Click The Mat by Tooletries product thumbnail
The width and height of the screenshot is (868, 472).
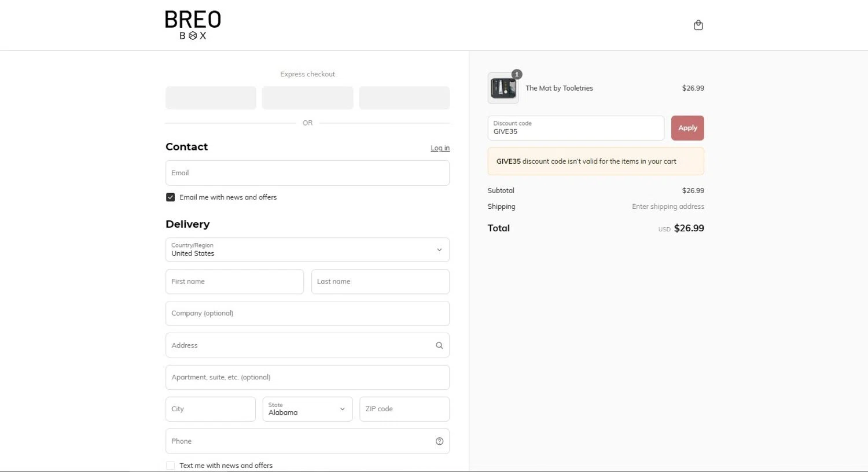coord(503,89)
